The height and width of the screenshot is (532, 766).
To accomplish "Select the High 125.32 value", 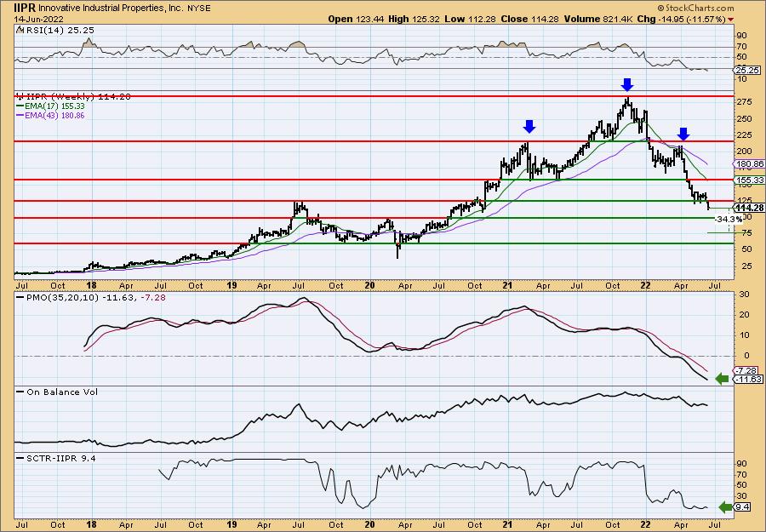I will pos(414,19).
